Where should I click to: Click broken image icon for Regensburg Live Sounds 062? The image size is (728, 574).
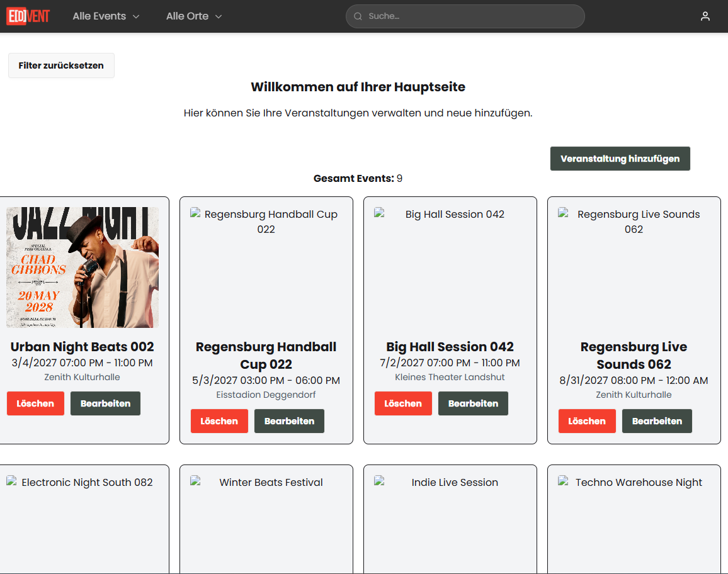point(563,213)
